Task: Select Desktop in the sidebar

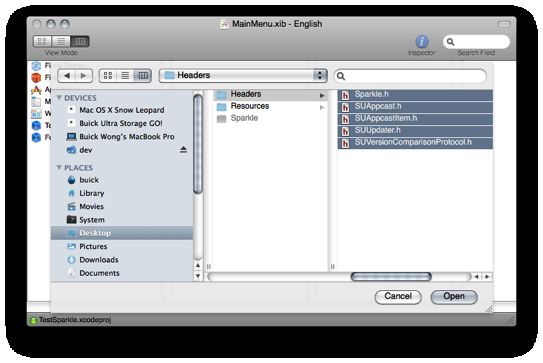Action: tap(122, 233)
